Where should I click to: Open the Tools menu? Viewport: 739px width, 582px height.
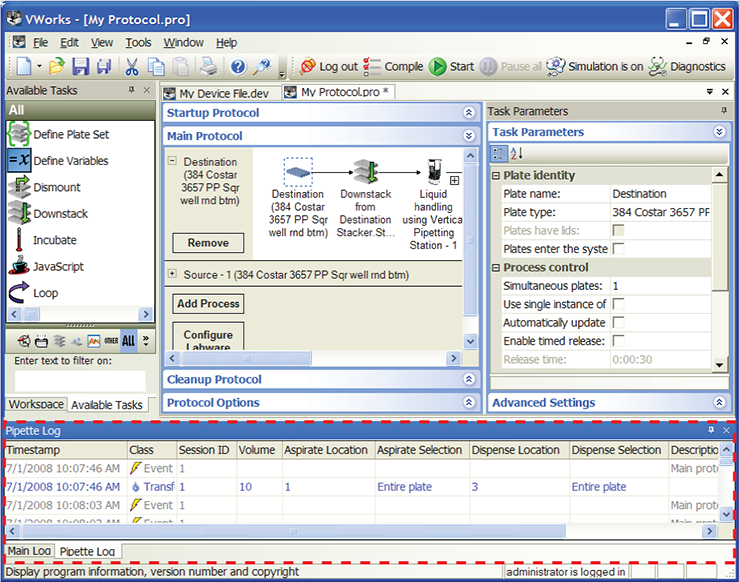[x=138, y=43]
